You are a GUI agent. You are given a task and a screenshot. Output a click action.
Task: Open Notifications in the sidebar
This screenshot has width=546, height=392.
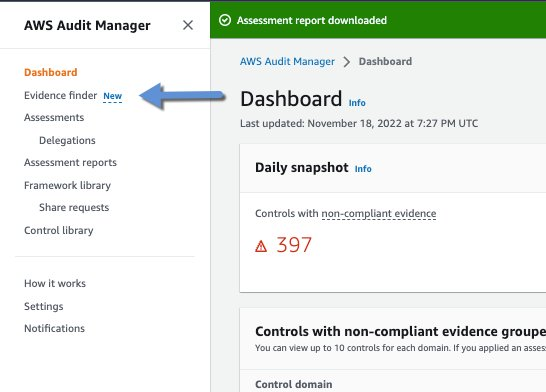click(54, 328)
